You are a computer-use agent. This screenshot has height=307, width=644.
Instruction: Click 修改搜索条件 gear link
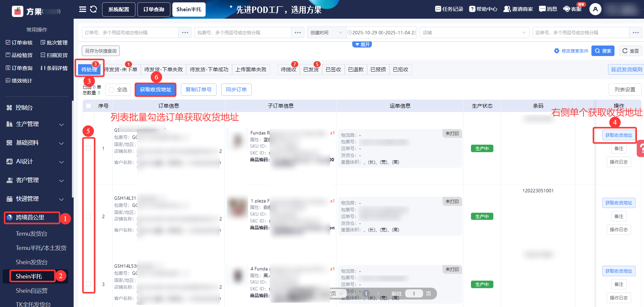point(571,51)
